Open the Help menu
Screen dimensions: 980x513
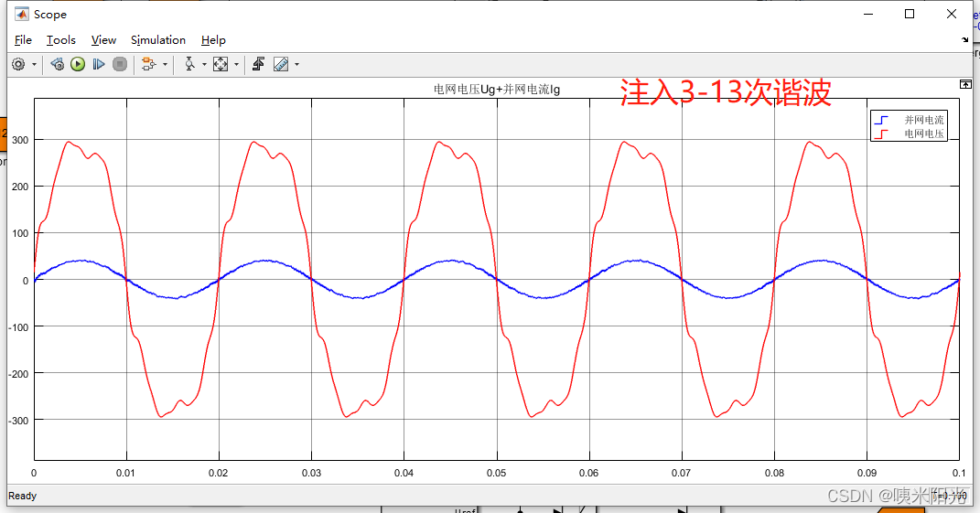click(x=213, y=40)
